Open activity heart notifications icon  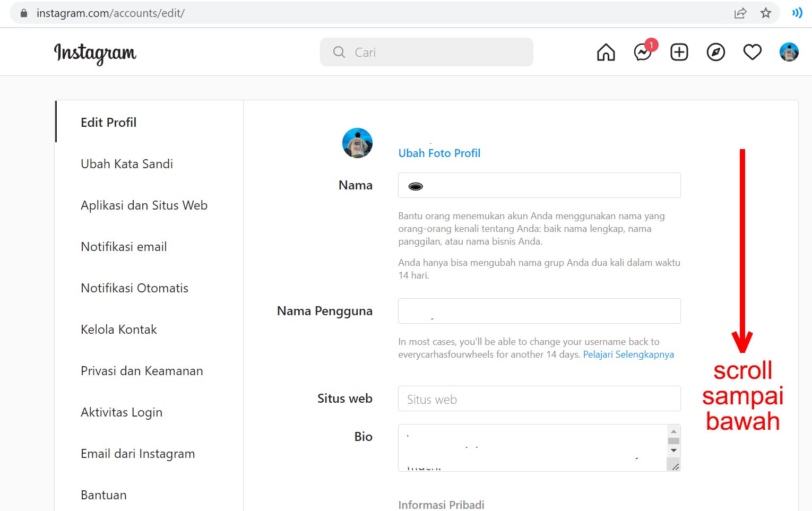[753, 52]
